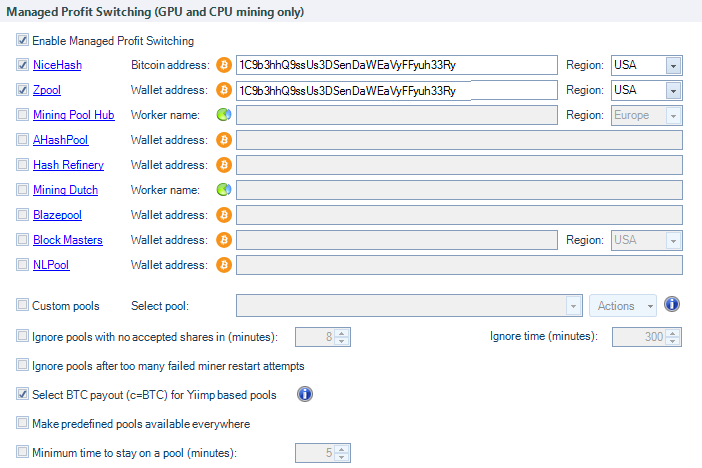Click the green globe icon for Mining Dutch
This screenshot has height=468, width=702.
tap(224, 190)
